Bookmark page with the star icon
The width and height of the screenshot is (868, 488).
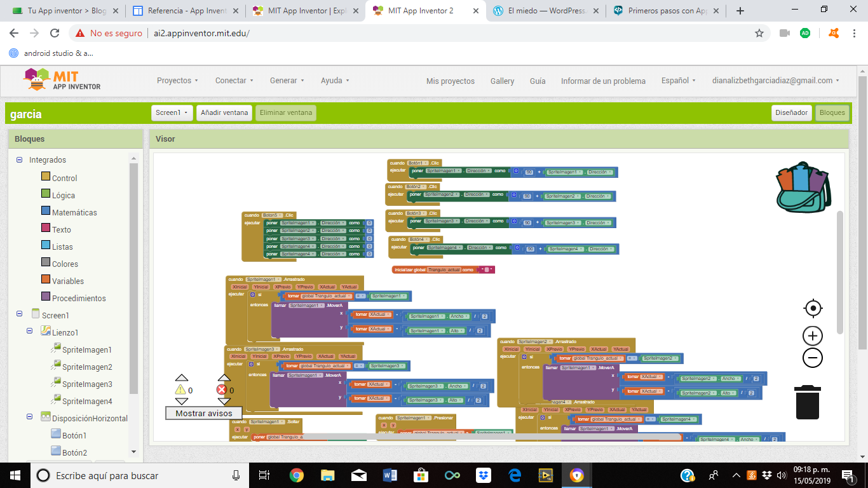759,33
